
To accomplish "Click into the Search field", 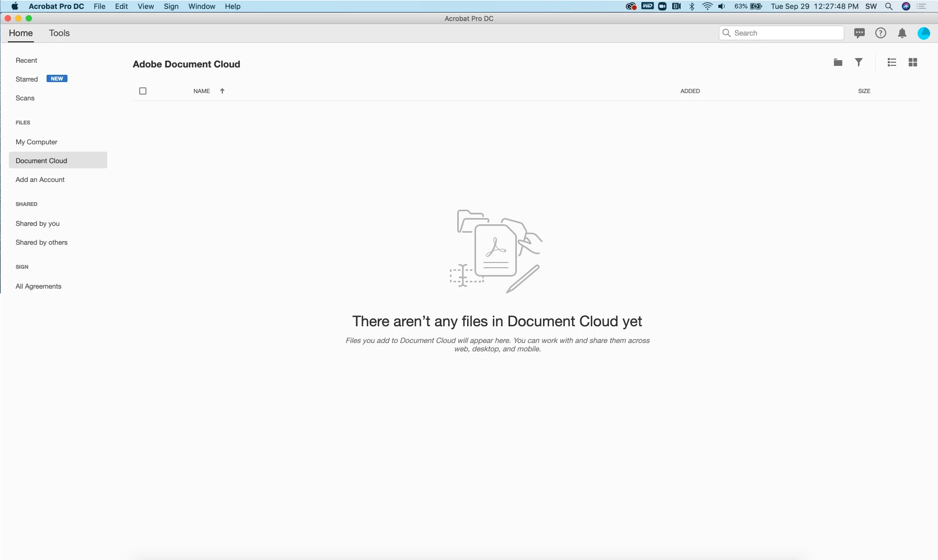I will click(x=781, y=33).
